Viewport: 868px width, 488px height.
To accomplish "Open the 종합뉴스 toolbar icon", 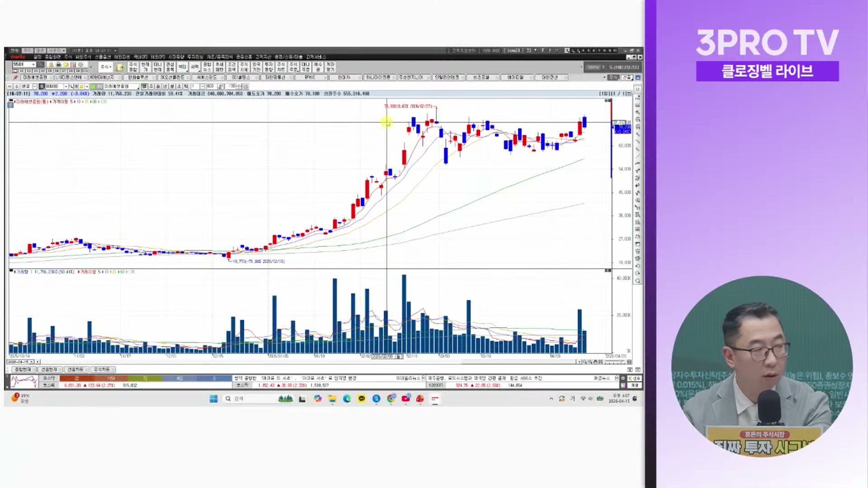I will (207, 66).
